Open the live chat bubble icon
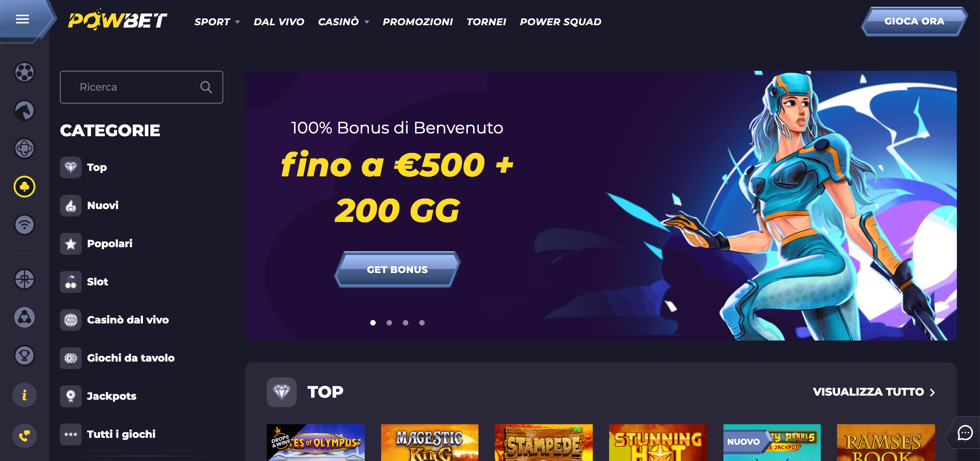 [965, 433]
